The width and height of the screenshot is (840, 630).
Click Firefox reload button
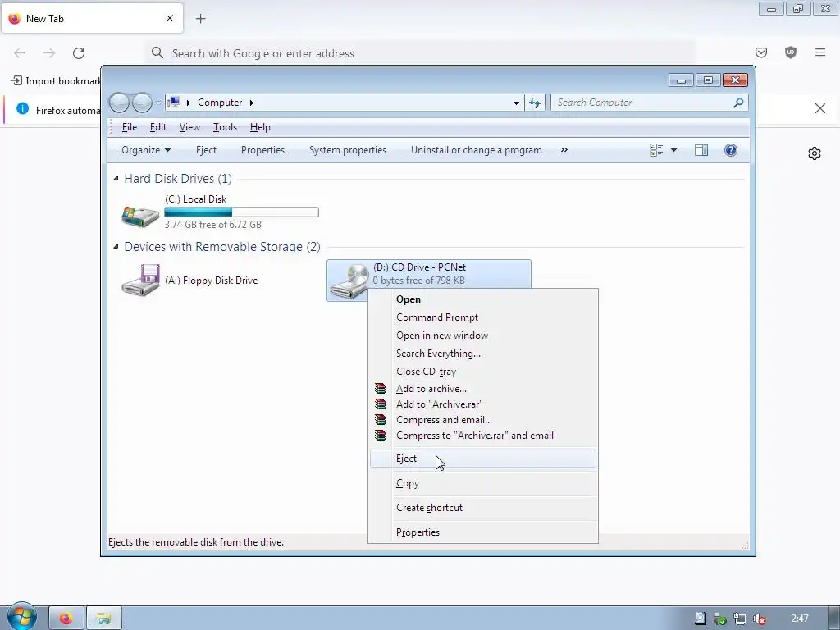click(x=79, y=53)
